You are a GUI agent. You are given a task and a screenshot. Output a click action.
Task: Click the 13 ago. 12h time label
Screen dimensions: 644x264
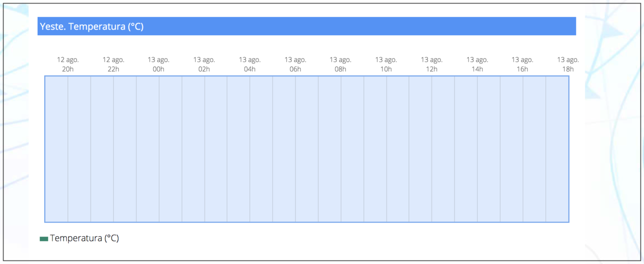pyautogui.click(x=432, y=64)
